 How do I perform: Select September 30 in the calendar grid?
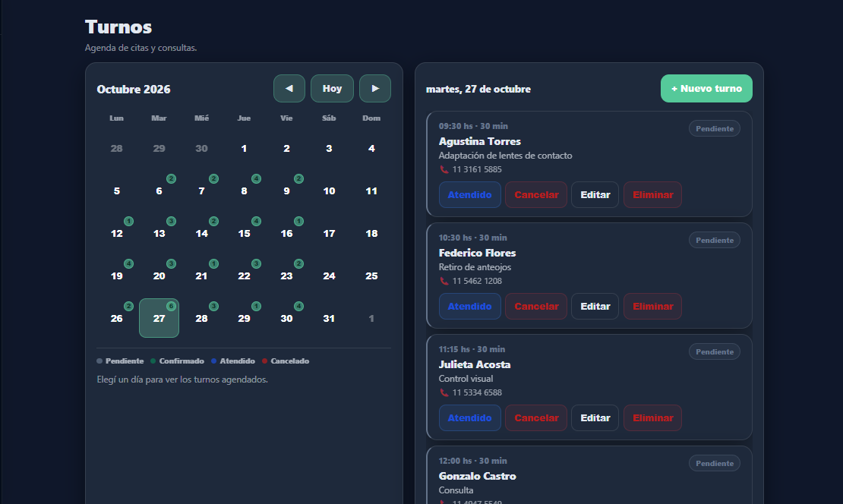point(201,148)
